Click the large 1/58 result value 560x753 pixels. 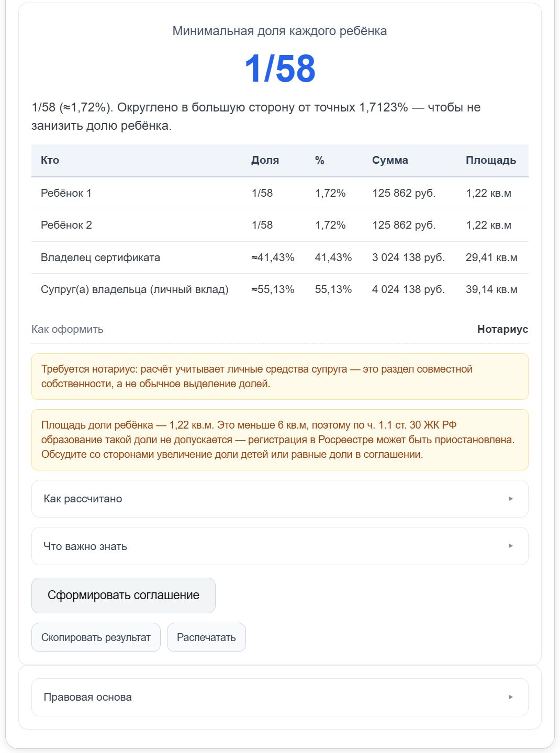(x=280, y=69)
